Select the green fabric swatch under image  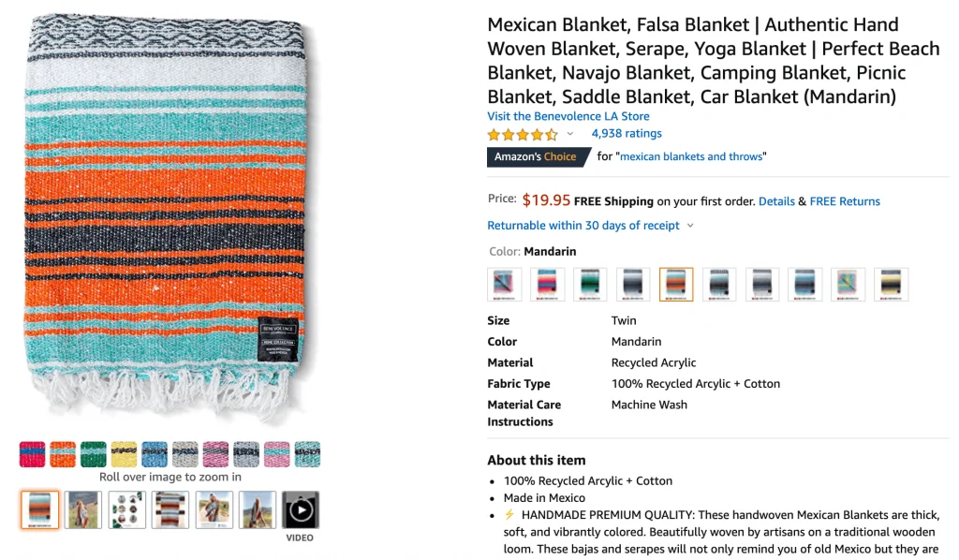pos(94,454)
